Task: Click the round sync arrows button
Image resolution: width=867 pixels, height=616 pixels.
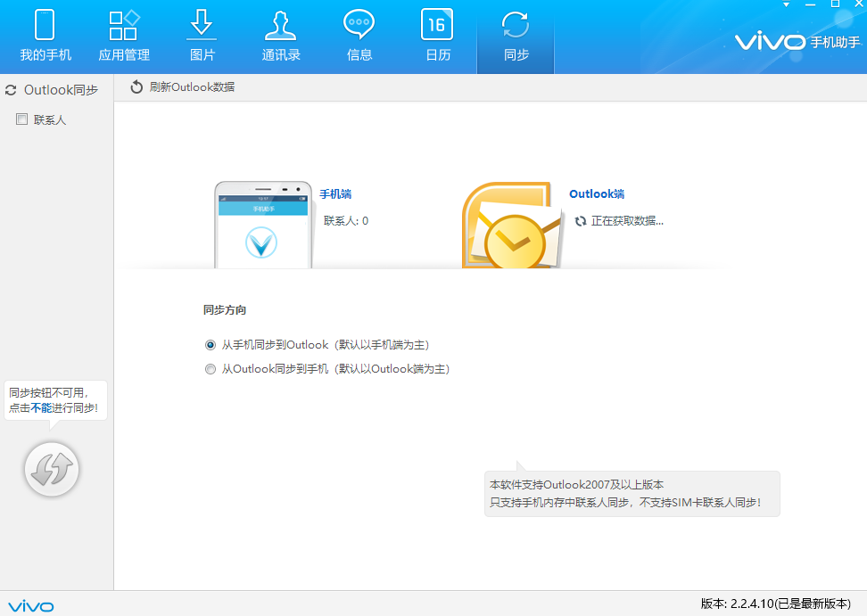Action: (52, 469)
